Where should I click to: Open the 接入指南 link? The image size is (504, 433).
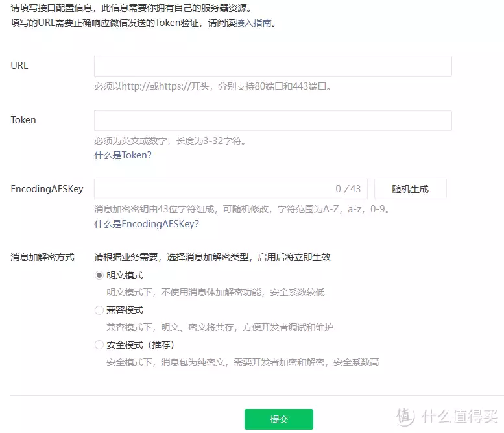tap(253, 23)
